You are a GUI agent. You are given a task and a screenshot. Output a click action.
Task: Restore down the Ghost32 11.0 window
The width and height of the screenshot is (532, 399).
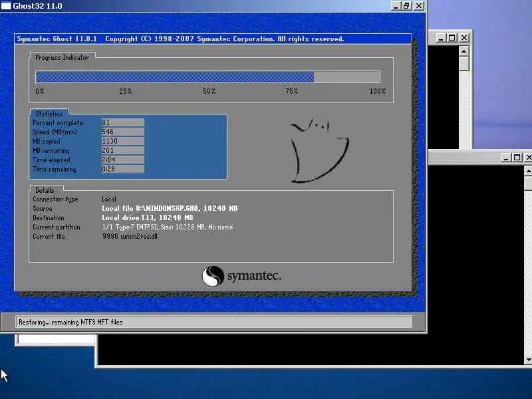(x=406, y=6)
